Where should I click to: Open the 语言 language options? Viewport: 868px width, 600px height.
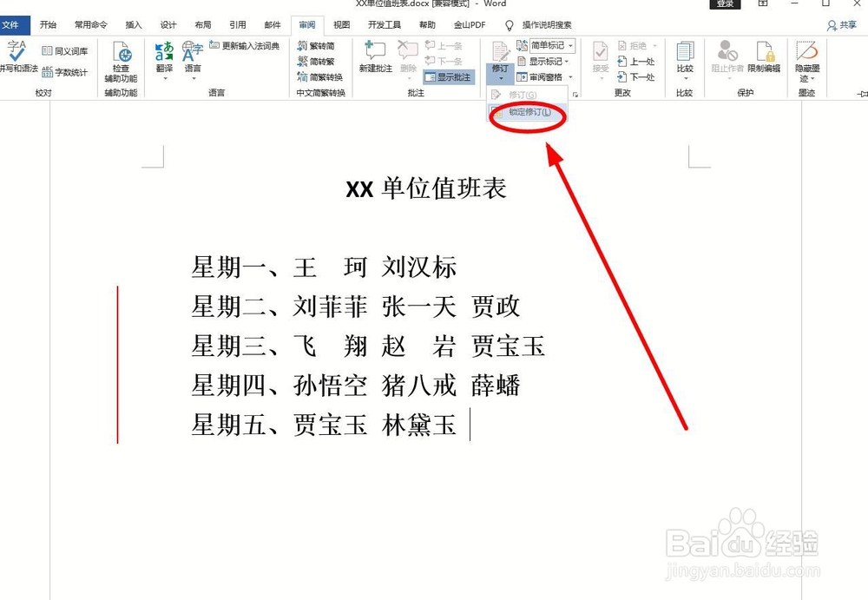pyautogui.click(x=193, y=61)
